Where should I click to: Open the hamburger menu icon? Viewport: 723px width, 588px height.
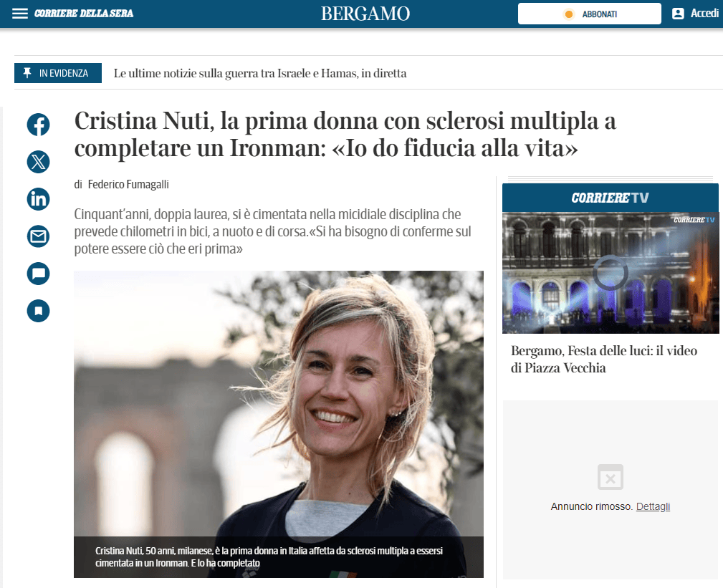(20, 14)
